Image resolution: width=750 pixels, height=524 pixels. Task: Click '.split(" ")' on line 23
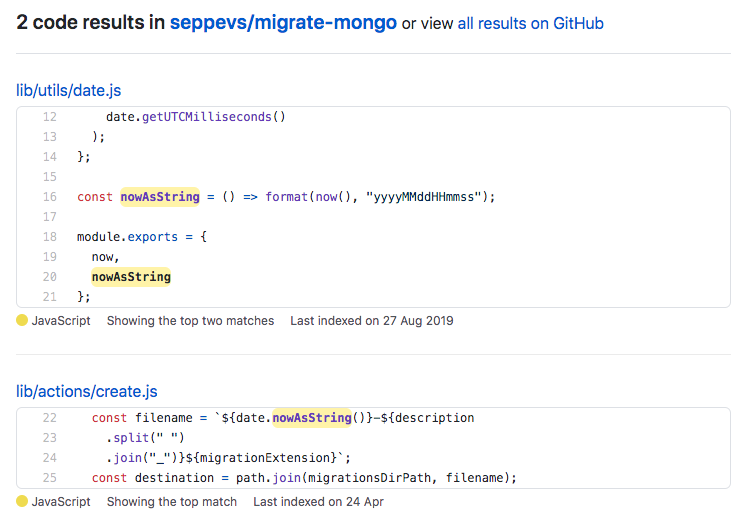click(x=145, y=438)
